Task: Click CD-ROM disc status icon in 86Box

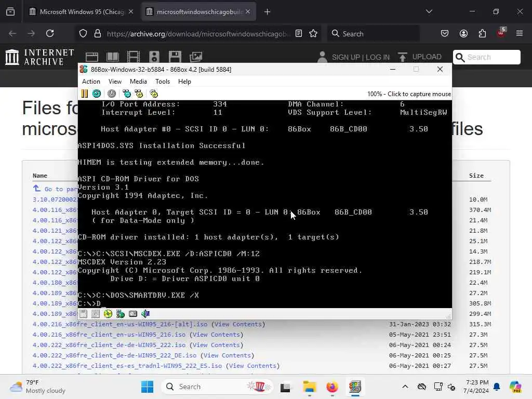Action: (x=108, y=314)
